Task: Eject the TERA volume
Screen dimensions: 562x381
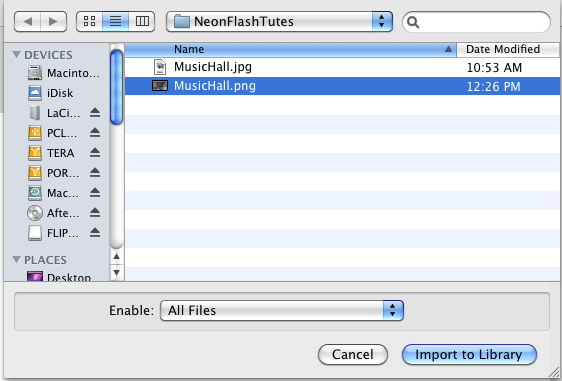Action: click(95, 153)
